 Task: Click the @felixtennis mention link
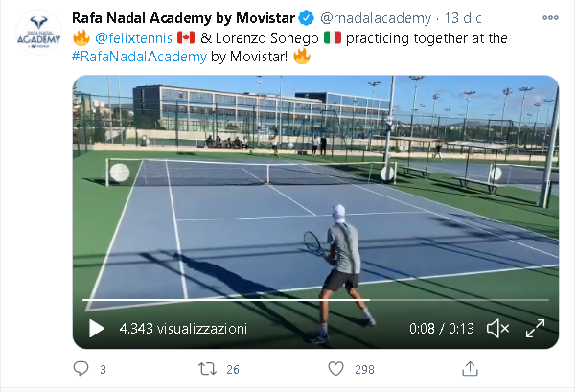(133, 38)
